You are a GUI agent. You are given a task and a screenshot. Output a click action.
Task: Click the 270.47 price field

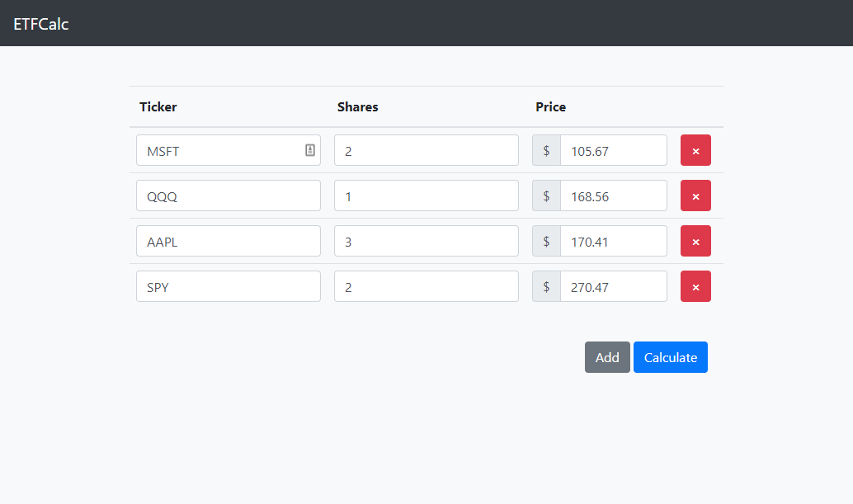pyautogui.click(x=614, y=286)
